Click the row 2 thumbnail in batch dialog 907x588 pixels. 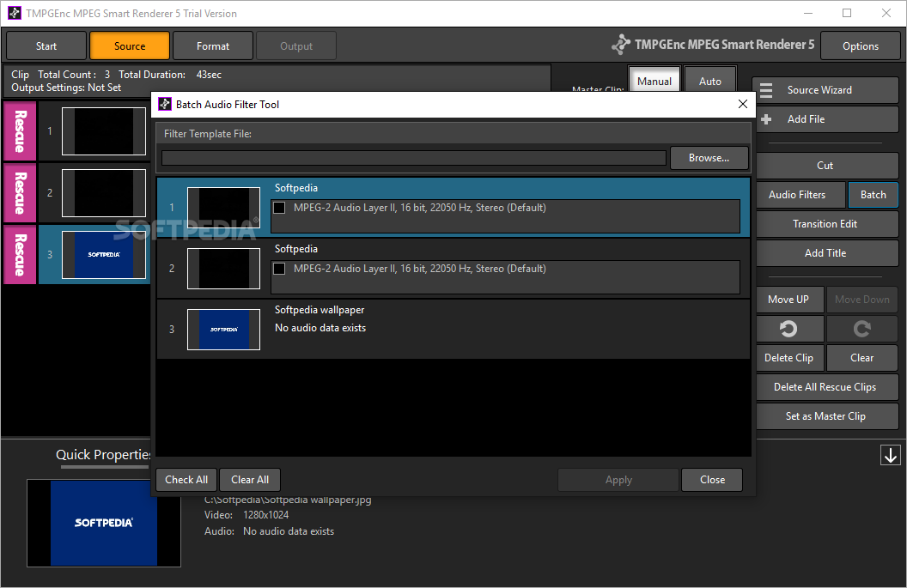(x=223, y=269)
